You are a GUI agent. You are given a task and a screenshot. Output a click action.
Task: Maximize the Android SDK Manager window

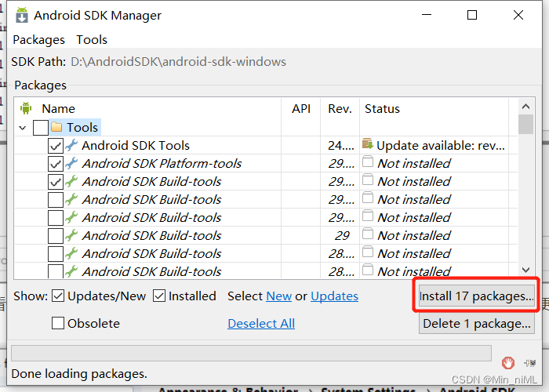click(472, 15)
